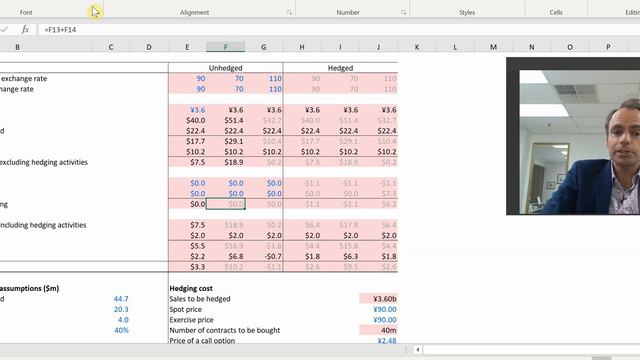The image size is (640, 360).
Task: Click the 40m contracts value cell
Action: 378,330
